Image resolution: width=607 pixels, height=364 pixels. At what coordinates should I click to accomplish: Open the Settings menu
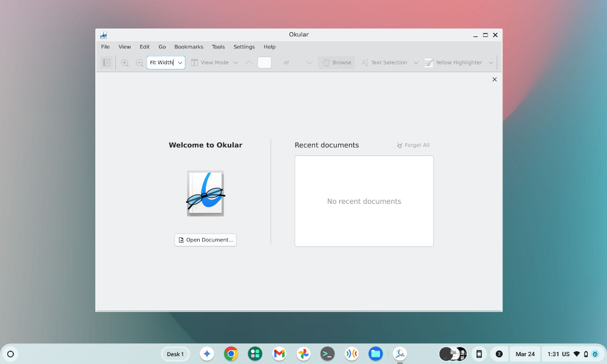tap(244, 47)
